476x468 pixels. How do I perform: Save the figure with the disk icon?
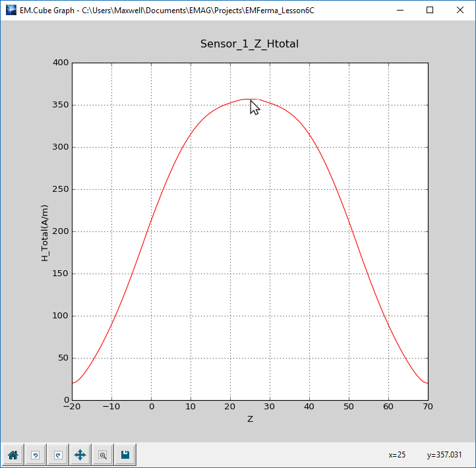(x=125, y=455)
